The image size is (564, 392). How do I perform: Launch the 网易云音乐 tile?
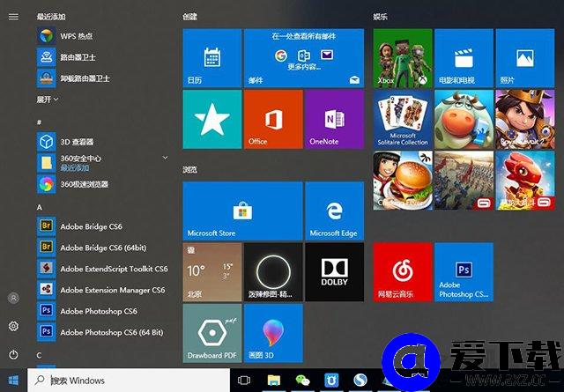coord(403,272)
